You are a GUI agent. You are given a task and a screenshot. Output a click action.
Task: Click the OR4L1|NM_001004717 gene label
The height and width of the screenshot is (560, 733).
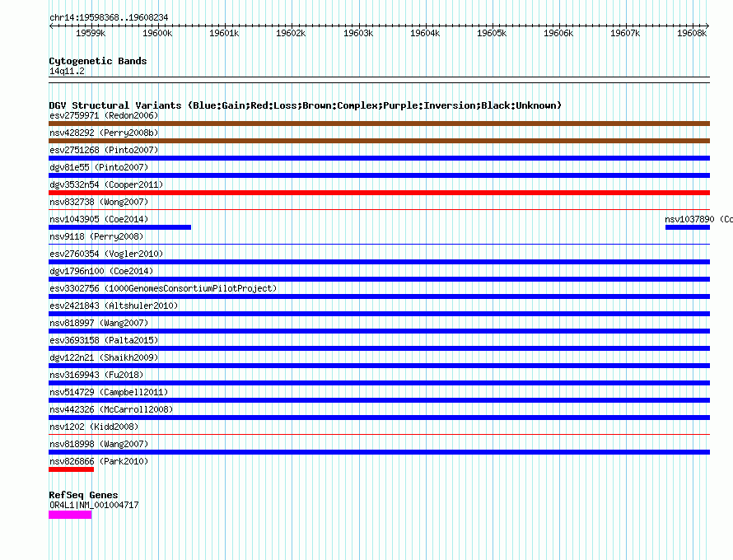94,505
